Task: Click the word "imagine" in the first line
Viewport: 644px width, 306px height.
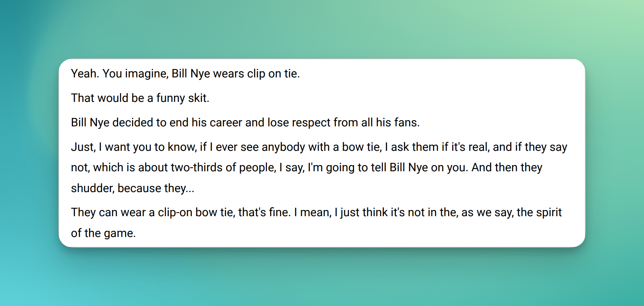Action: coord(147,74)
